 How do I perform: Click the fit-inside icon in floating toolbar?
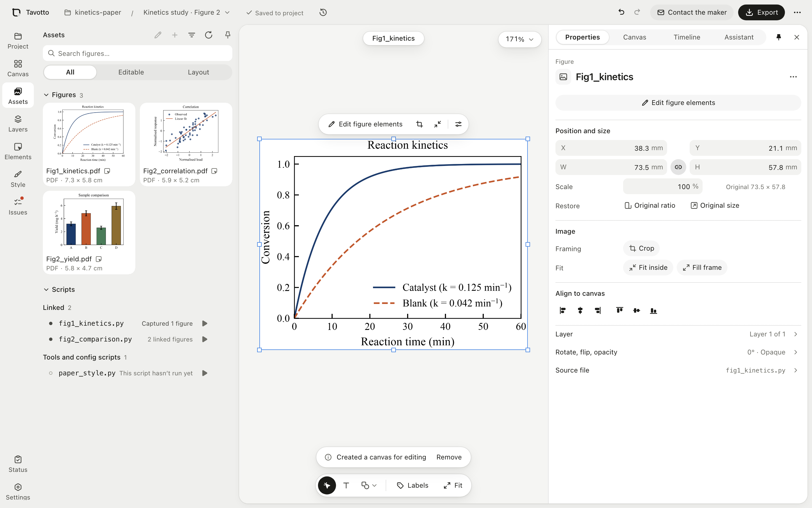(x=438, y=124)
